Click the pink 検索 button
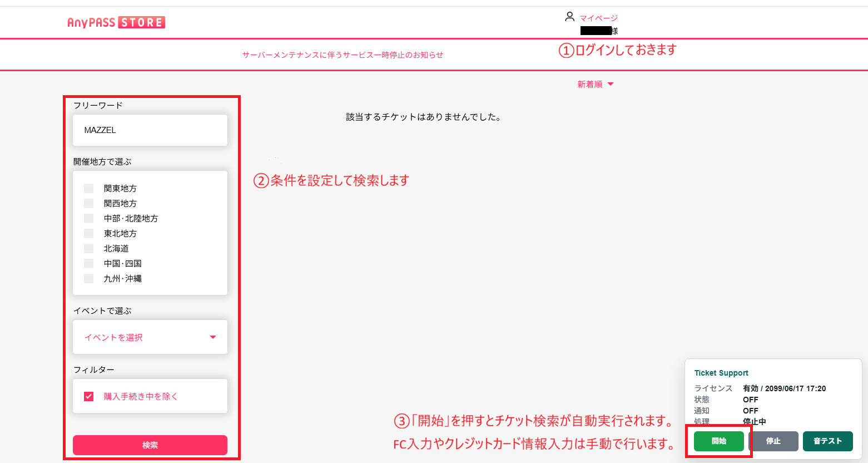Screen dimensions: 868x463 pos(150,445)
